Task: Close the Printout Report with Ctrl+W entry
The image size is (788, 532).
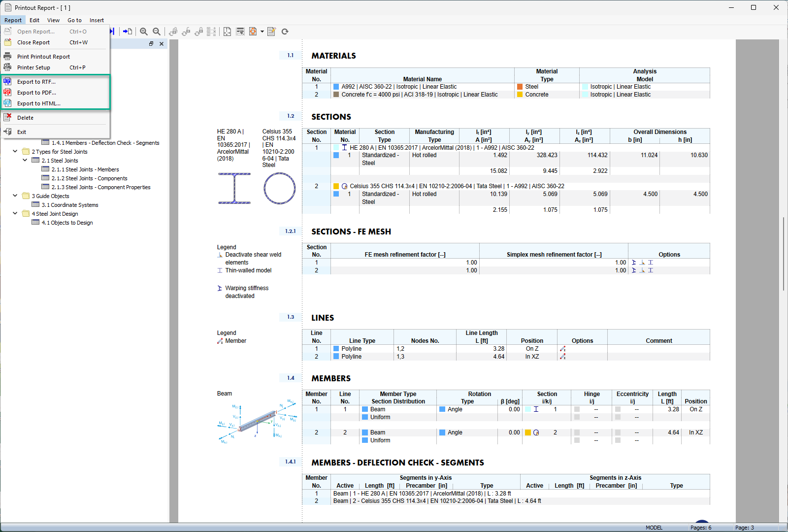Action: (33, 42)
